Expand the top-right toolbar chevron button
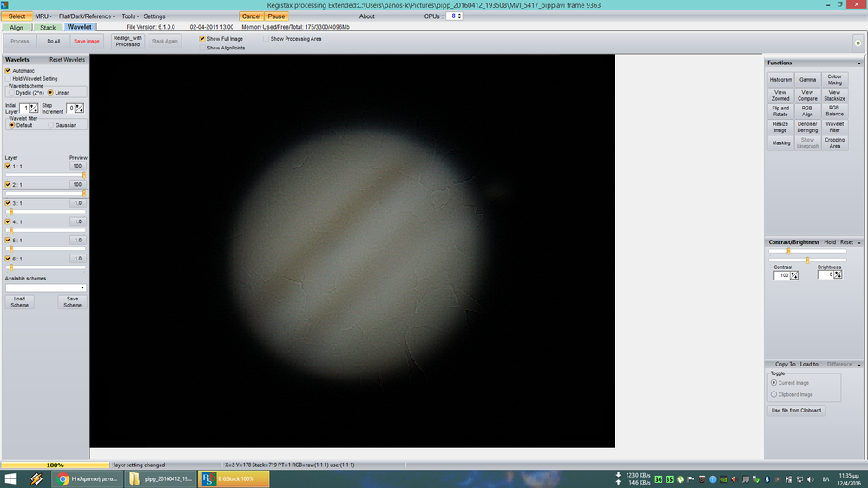 tap(858, 42)
